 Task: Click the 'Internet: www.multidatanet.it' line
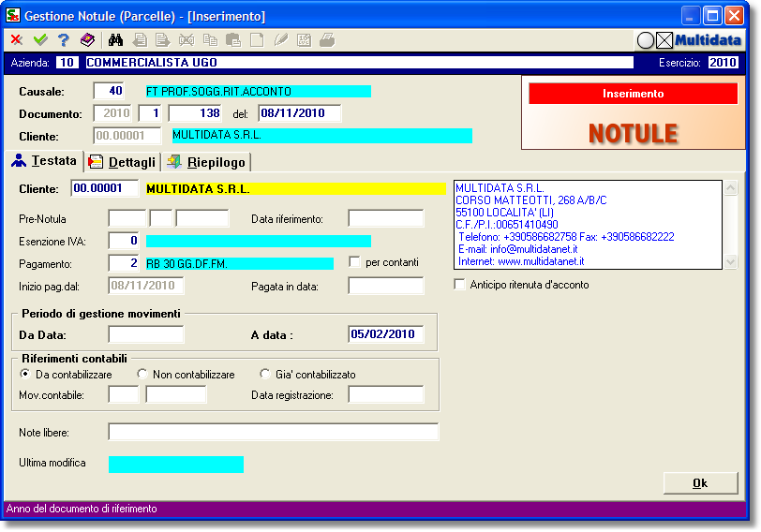pyautogui.click(x=521, y=261)
